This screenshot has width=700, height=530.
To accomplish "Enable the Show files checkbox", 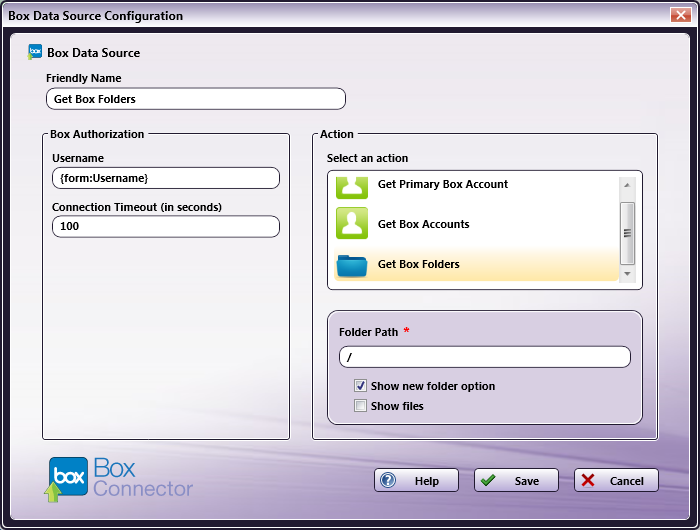I will 360,406.
